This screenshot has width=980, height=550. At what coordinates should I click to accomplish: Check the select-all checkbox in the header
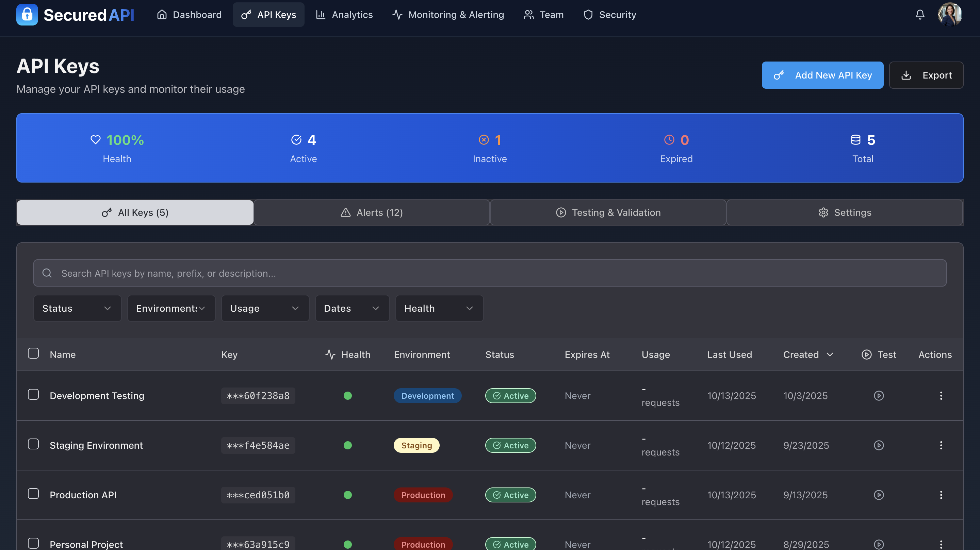[33, 353]
